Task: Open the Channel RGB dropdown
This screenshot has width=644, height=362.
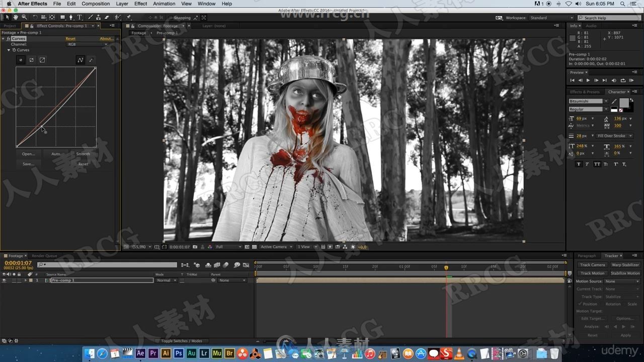Action: tap(88, 44)
